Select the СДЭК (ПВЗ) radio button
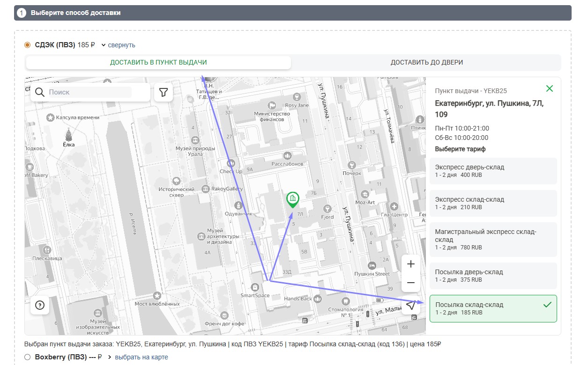 [x=27, y=45]
